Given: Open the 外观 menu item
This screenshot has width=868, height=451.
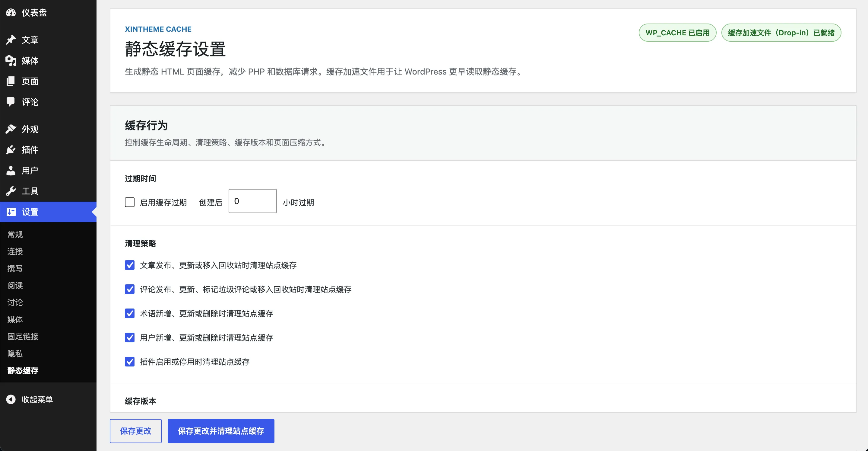Looking at the screenshot, I should [x=48, y=129].
